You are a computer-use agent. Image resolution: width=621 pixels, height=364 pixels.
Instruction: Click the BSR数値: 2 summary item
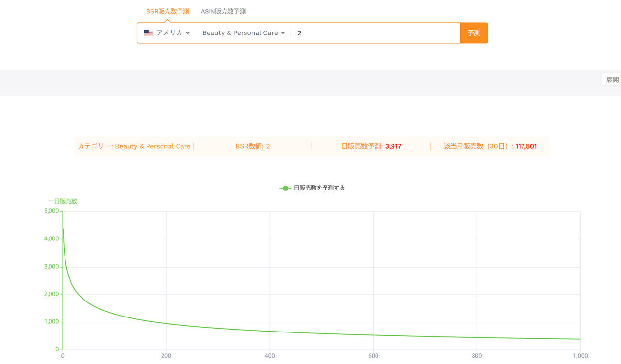point(253,146)
